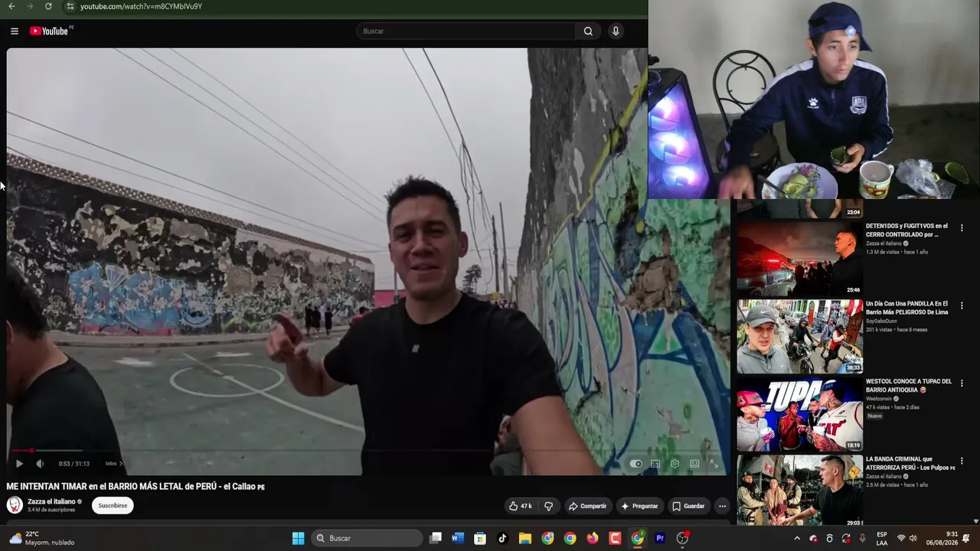Click the video progress bar

(x=367, y=451)
